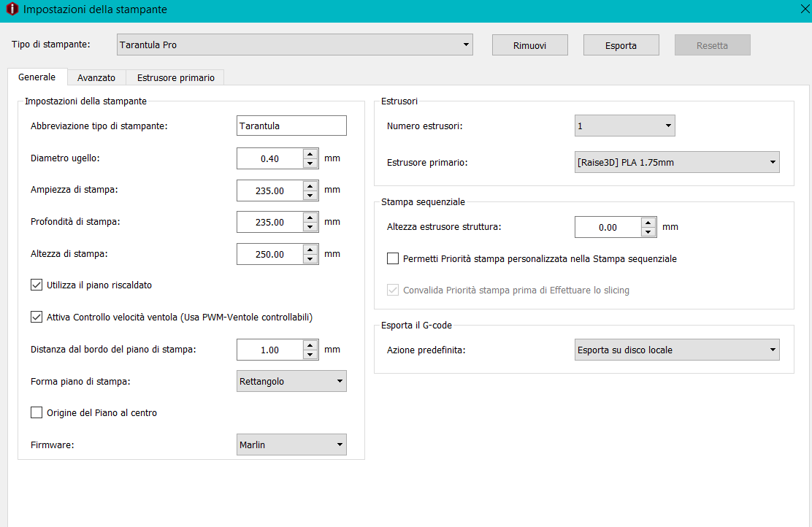Disable Utilizza il piano riscaldato checkbox
This screenshot has width=812, height=527.
coord(37,285)
